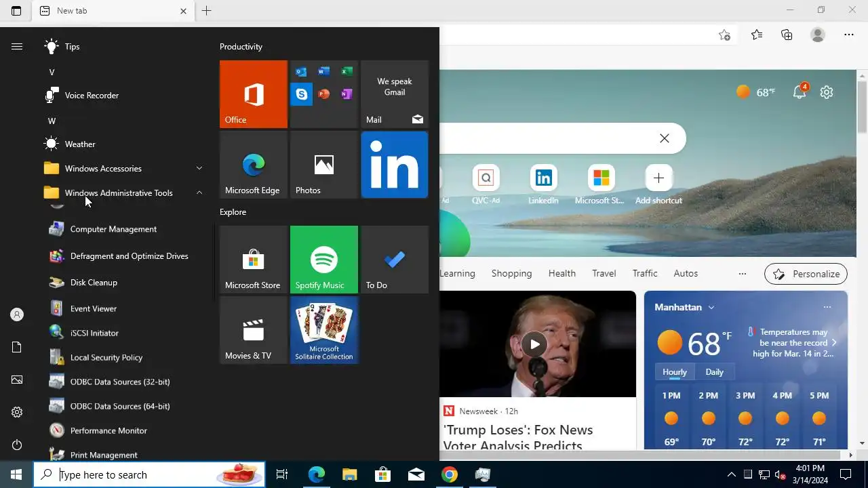Open the Action Center notifications icon
The height and width of the screenshot is (488, 868).
click(x=846, y=474)
